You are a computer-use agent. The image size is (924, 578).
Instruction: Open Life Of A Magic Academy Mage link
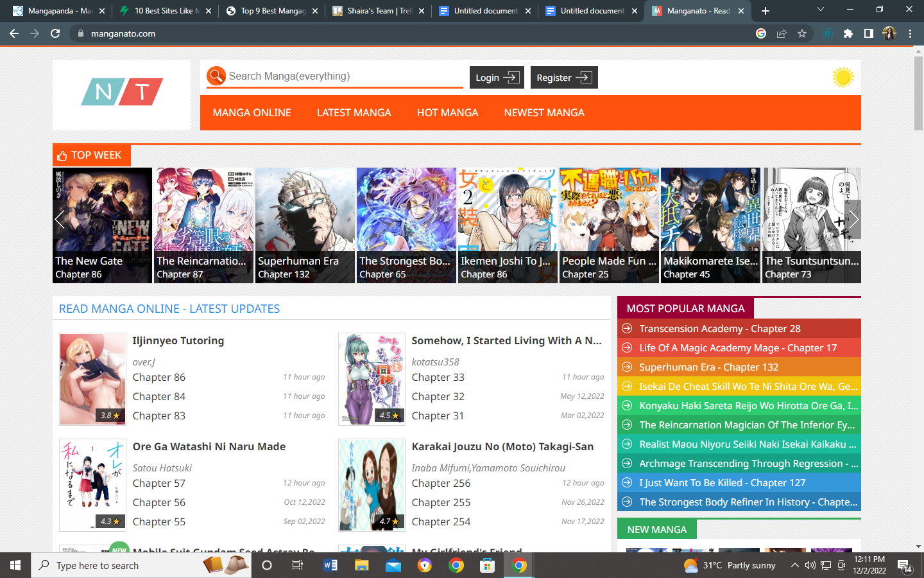tap(738, 347)
